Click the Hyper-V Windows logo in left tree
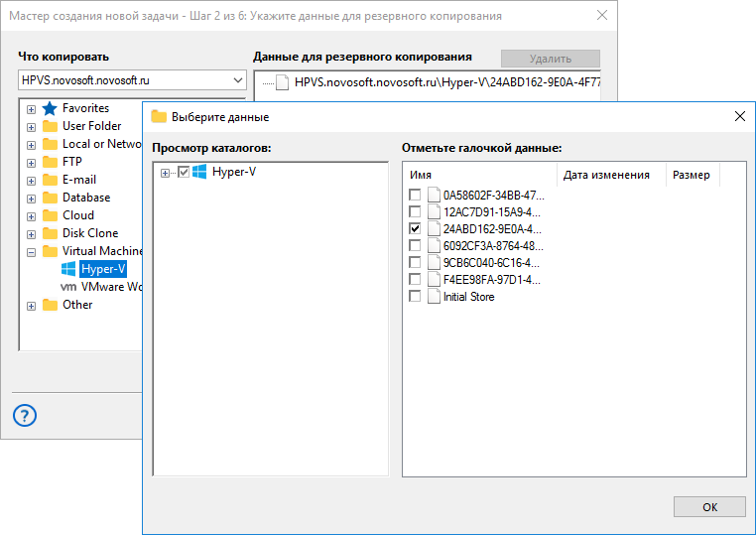The image size is (756, 535). point(68,269)
